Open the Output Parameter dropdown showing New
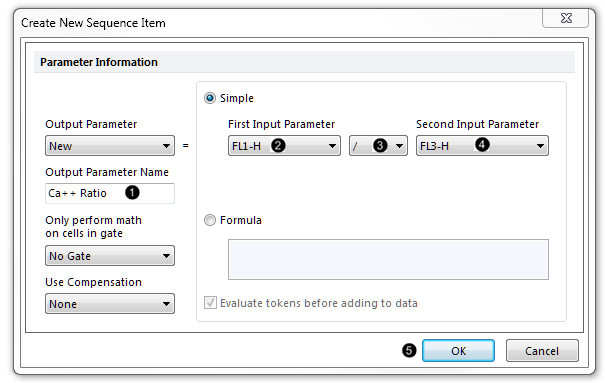This screenshot has width=605, height=383. pos(110,146)
